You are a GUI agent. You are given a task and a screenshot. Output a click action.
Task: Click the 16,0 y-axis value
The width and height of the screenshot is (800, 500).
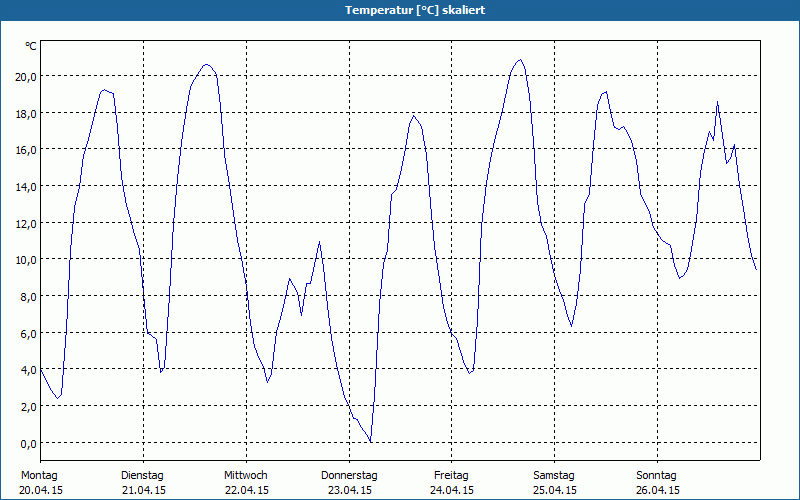point(28,150)
